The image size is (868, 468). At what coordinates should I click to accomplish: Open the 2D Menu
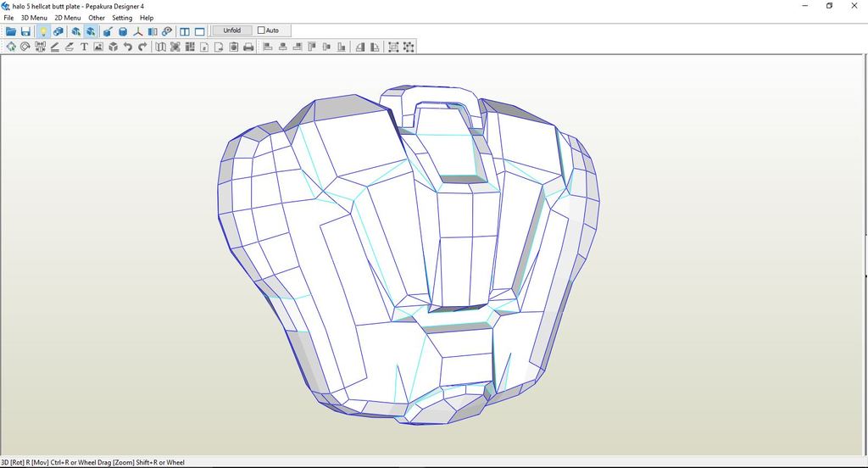pyautogui.click(x=68, y=18)
